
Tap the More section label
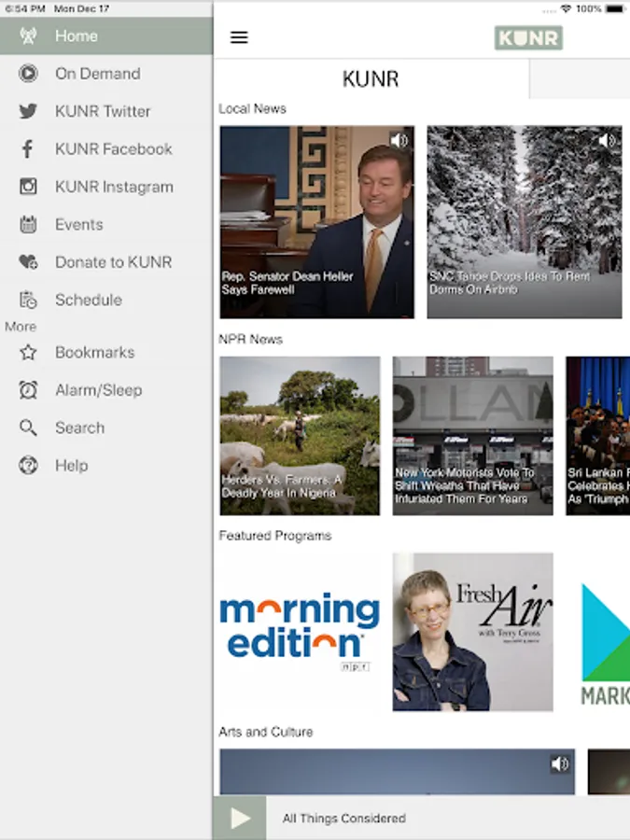click(21, 327)
